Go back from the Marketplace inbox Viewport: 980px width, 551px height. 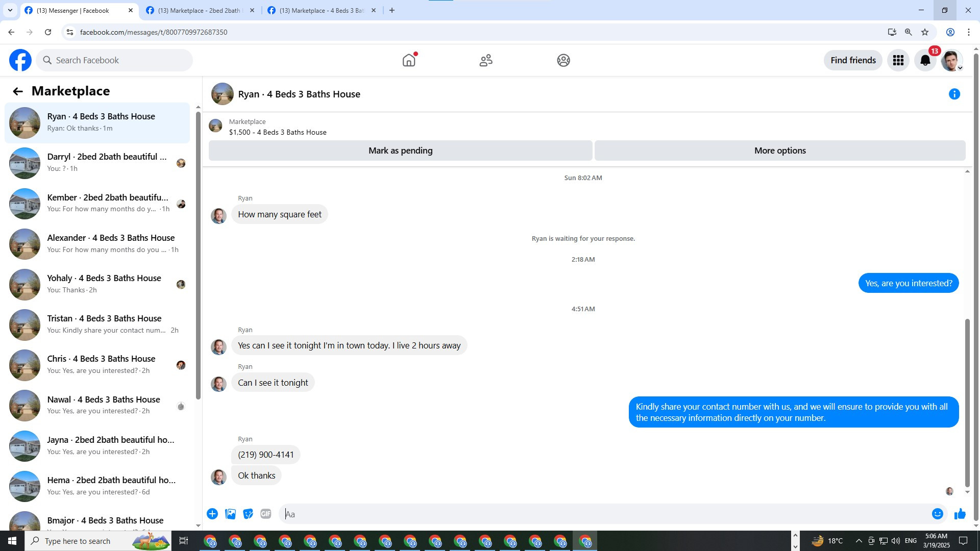pos(18,91)
